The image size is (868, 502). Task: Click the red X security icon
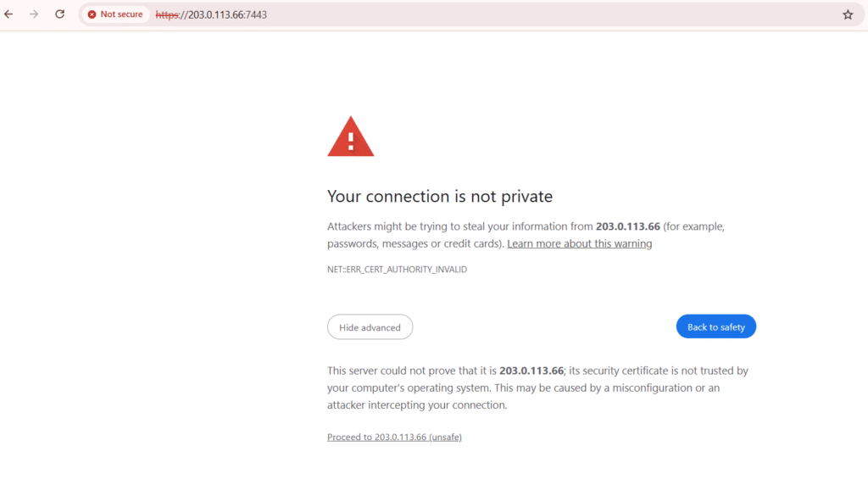(x=92, y=14)
